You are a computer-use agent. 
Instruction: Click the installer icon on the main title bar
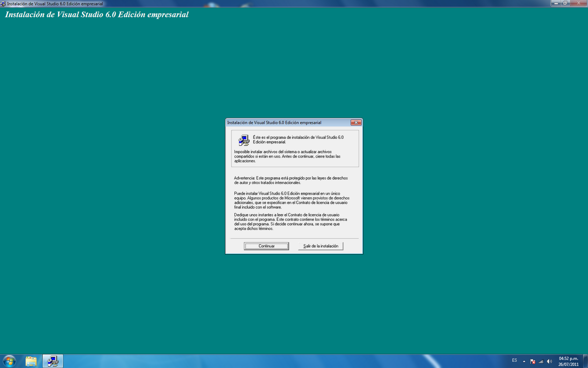point(3,3)
